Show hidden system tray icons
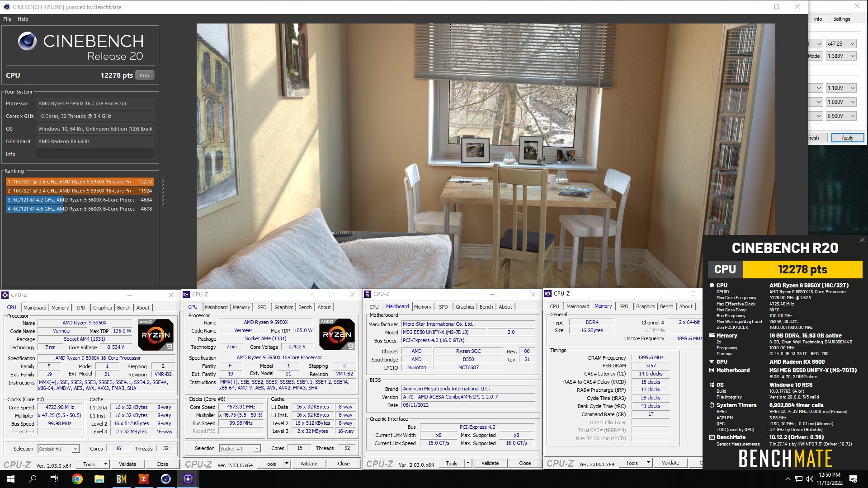Screen dimensions: 868x488 (x=788, y=479)
